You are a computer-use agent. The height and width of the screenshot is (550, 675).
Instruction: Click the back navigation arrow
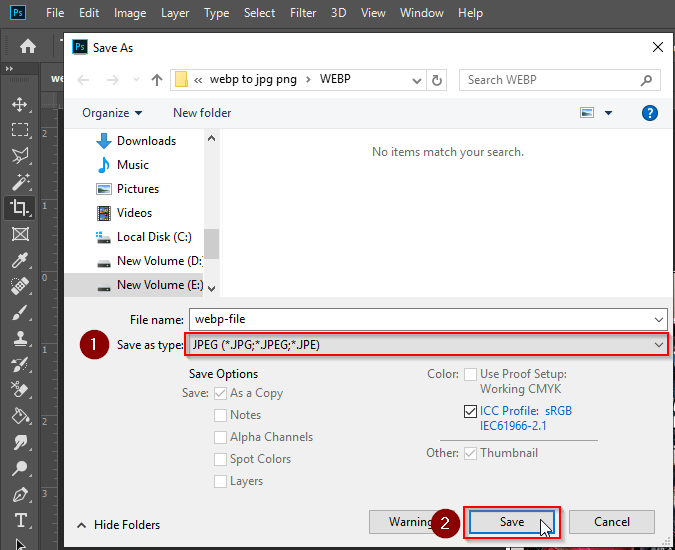click(83, 80)
